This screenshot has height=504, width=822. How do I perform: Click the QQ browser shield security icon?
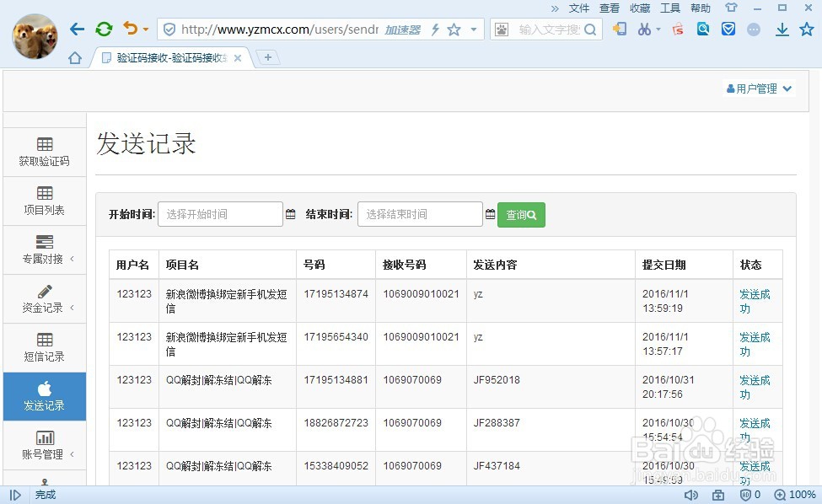727,28
